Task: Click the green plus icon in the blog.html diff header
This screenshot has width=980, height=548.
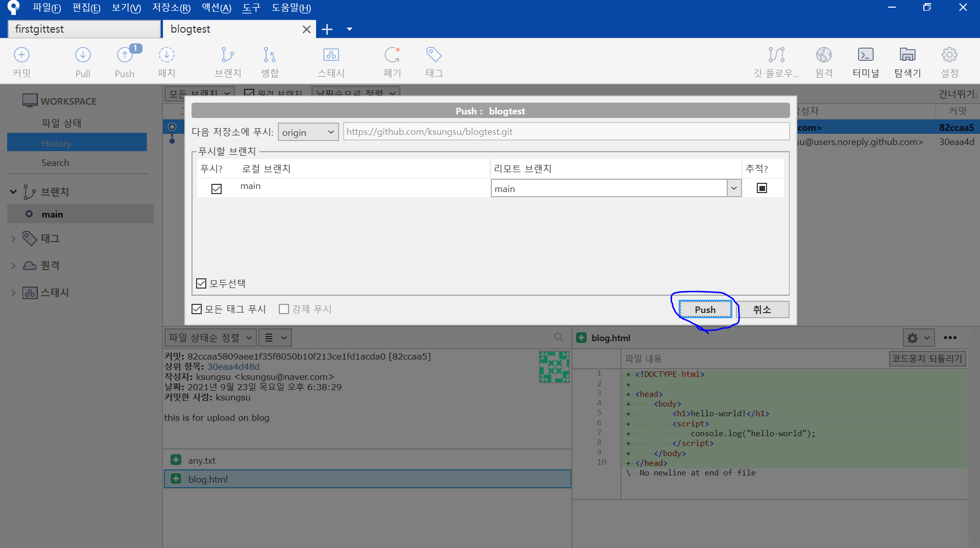Action: tap(581, 338)
